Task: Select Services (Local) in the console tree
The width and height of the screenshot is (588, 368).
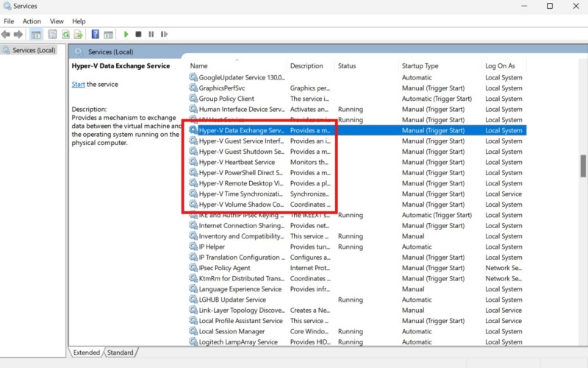Action: tap(34, 50)
